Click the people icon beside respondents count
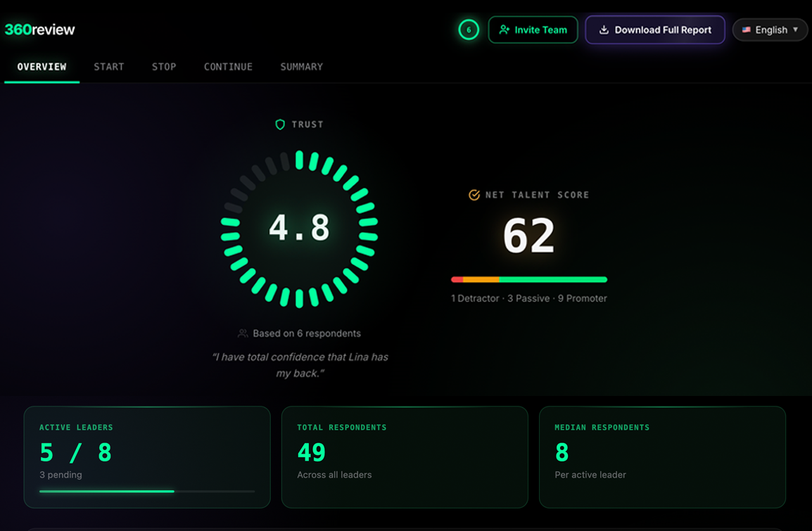Viewport: 812px width, 531px height. tap(243, 333)
